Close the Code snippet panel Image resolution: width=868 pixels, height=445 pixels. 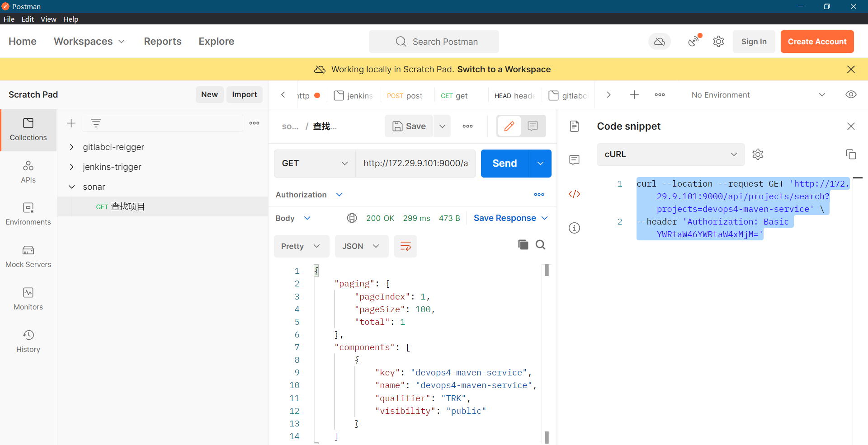(x=851, y=126)
